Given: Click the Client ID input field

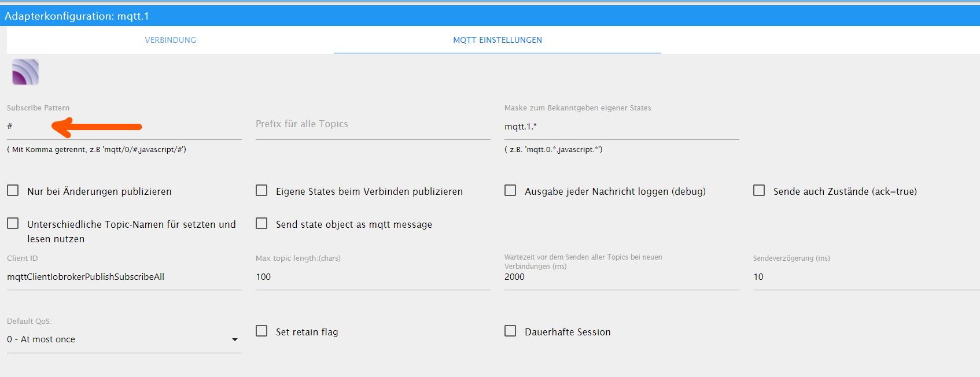Looking at the screenshot, I should [x=124, y=277].
